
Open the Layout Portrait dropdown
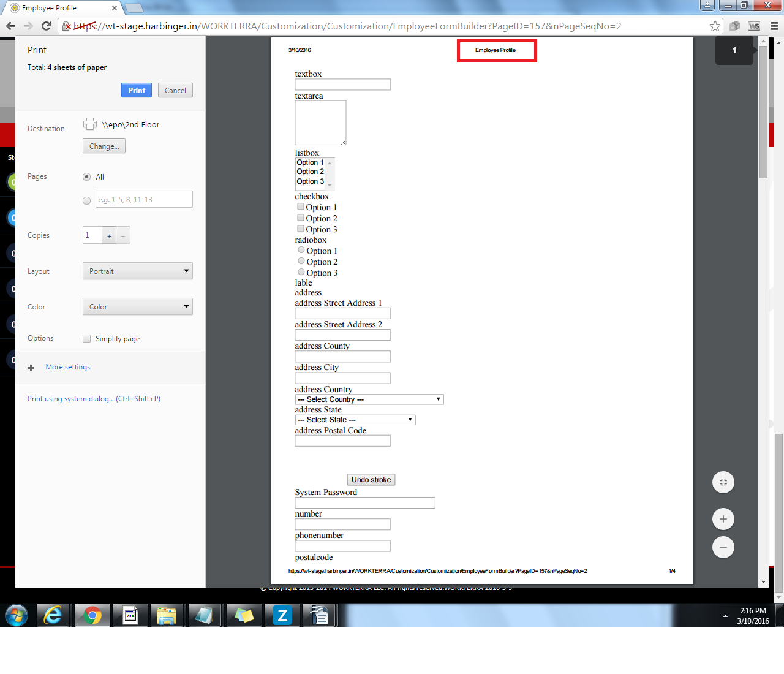pos(137,271)
